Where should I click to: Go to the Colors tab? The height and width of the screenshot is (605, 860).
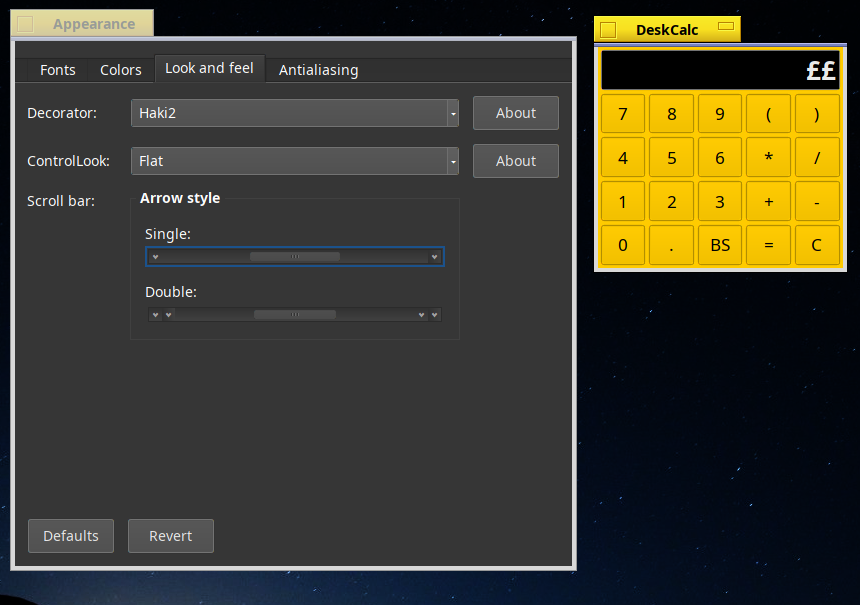(121, 70)
